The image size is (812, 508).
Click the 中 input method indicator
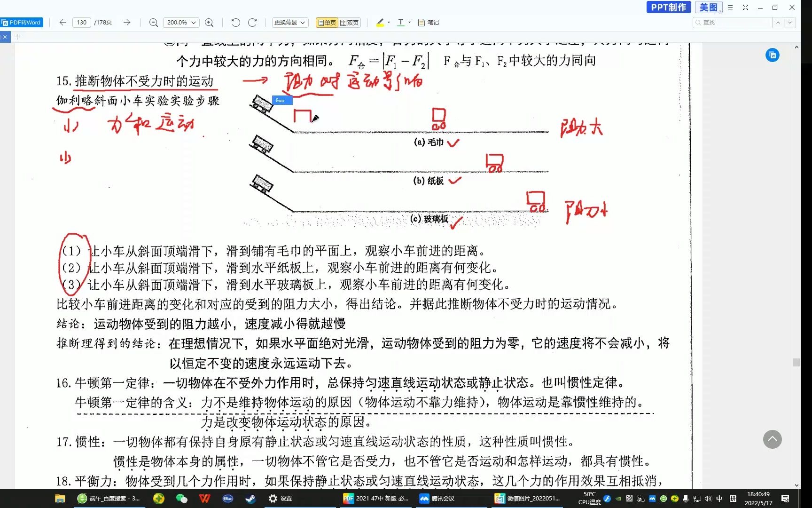click(x=719, y=499)
